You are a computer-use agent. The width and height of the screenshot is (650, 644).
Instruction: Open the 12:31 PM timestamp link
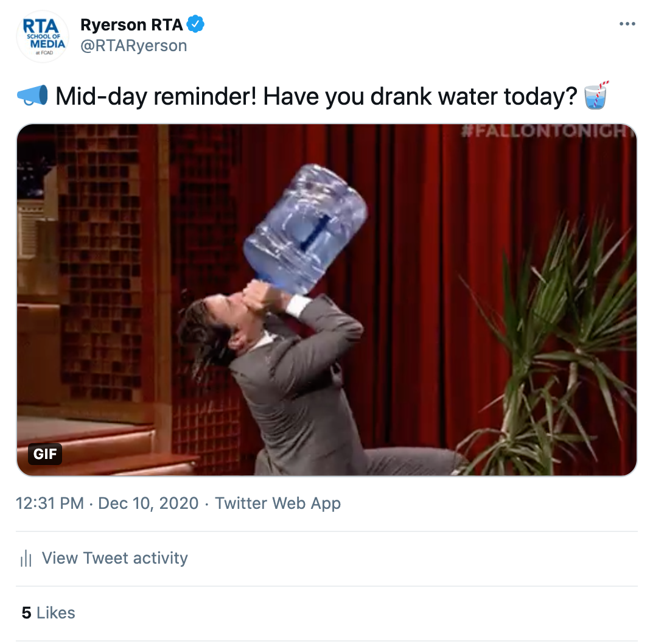[x=50, y=503]
